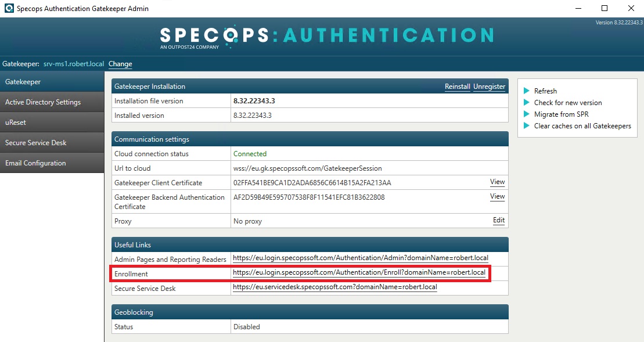Click Migrate from SPR
This screenshot has width=644, height=342.
point(561,114)
